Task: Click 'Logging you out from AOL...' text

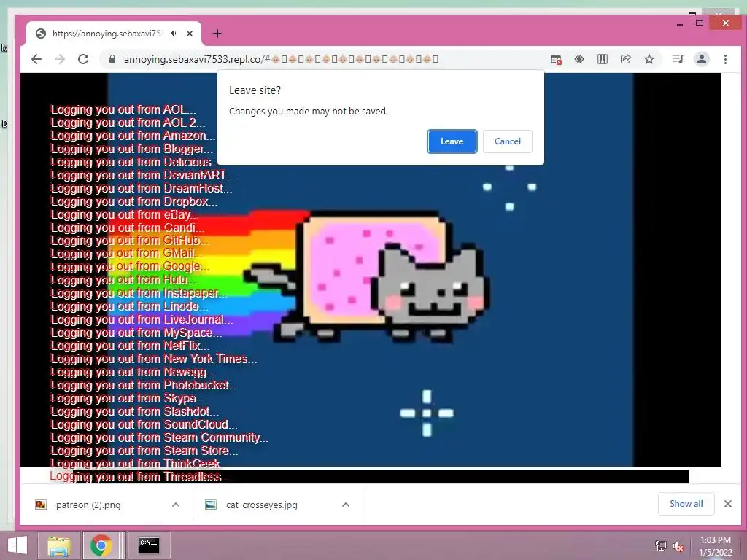Action: pos(123,109)
